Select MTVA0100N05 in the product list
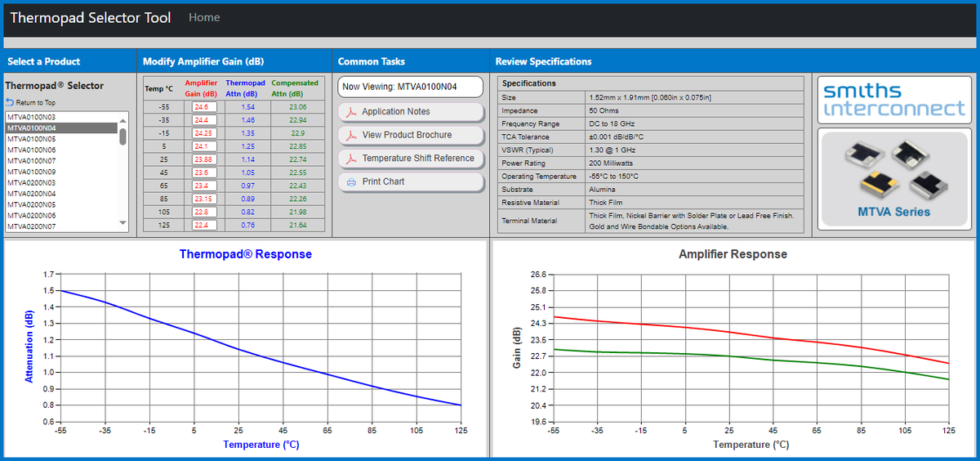 point(61,139)
